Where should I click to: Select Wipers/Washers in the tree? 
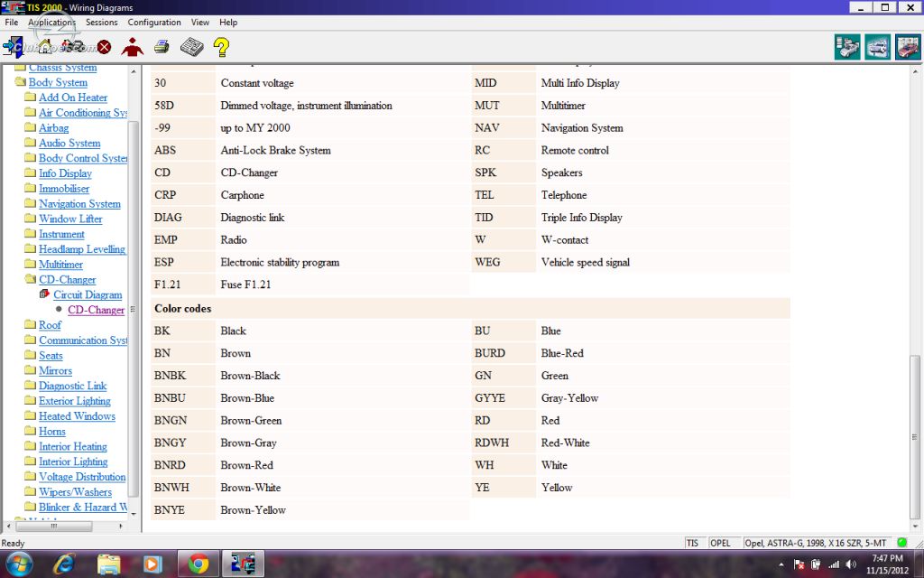pos(76,491)
